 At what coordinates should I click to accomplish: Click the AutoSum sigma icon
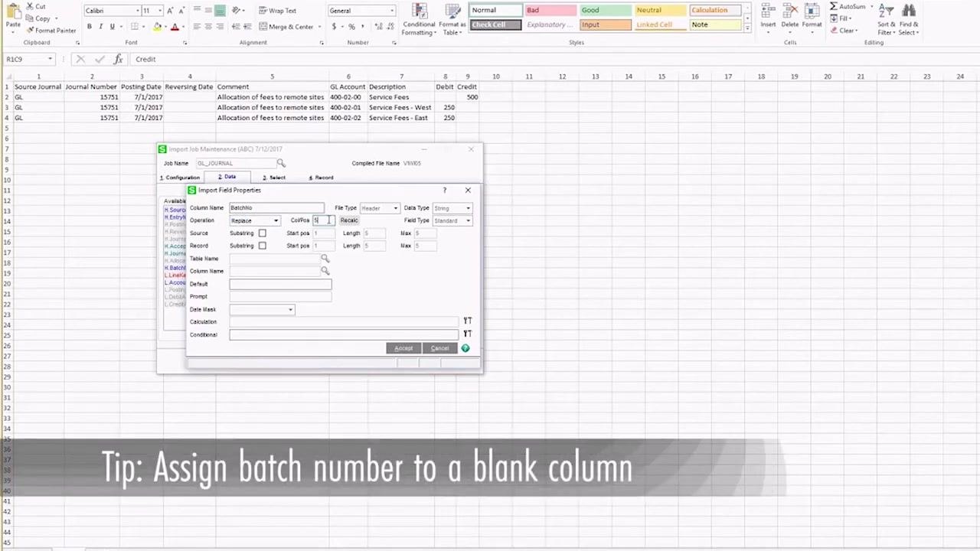(834, 7)
